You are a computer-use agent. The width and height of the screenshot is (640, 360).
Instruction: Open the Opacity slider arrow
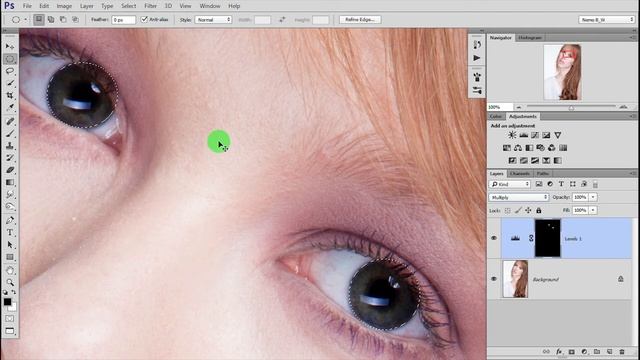(x=593, y=198)
